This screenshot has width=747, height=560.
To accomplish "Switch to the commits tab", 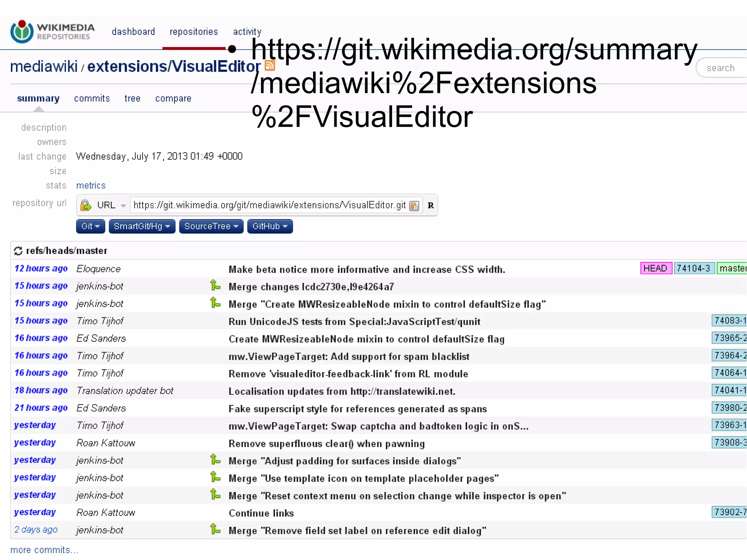I will 92,99.
